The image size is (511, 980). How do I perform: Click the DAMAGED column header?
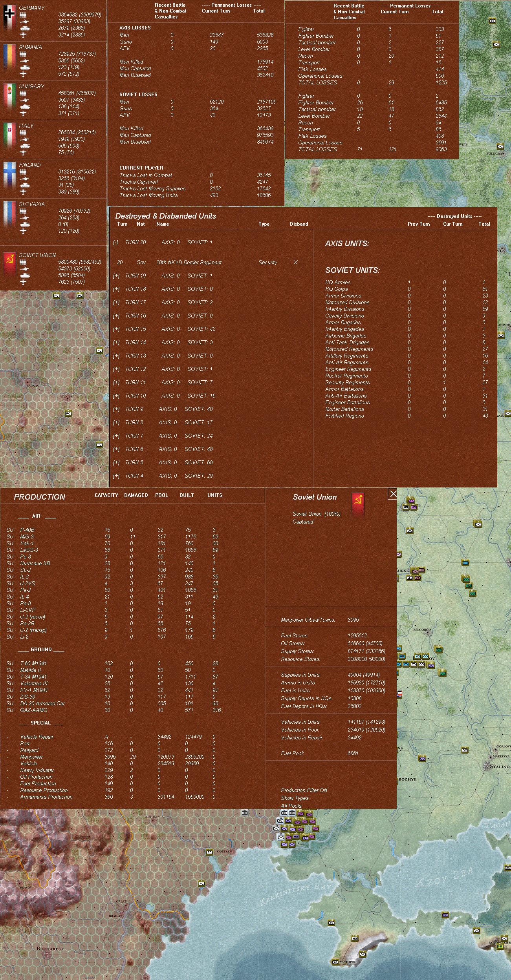point(136,495)
